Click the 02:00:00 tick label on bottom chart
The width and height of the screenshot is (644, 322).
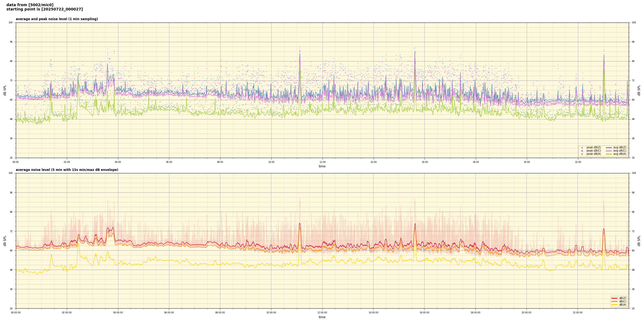pos(67,313)
